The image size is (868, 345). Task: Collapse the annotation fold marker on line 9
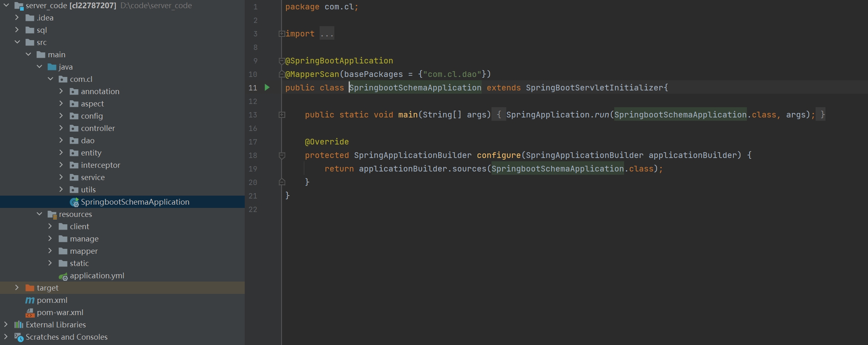point(282,61)
